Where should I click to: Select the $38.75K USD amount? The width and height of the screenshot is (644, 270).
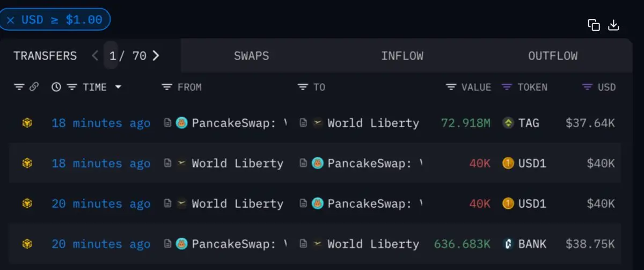[590, 244]
